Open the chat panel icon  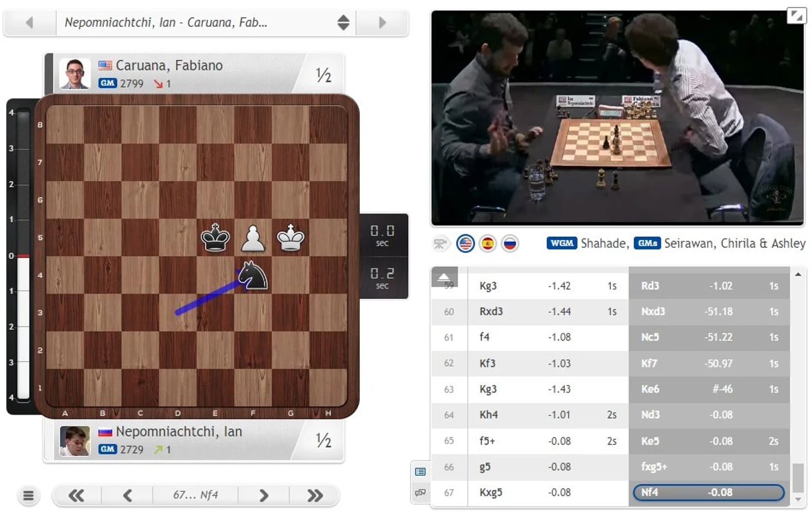[420, 492]
